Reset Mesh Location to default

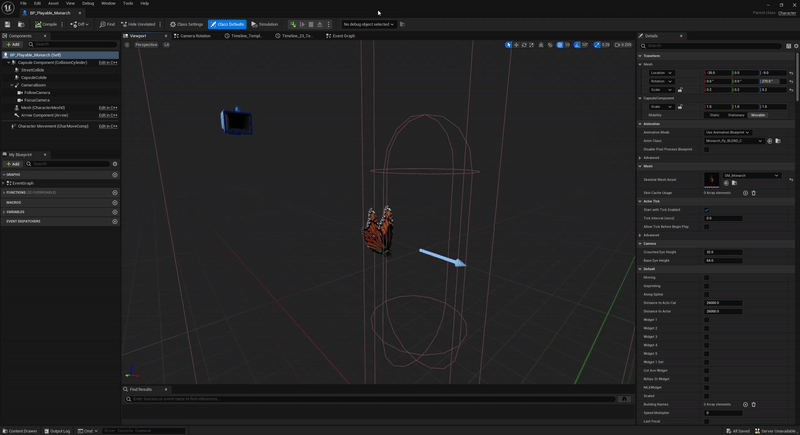[791, 73]
